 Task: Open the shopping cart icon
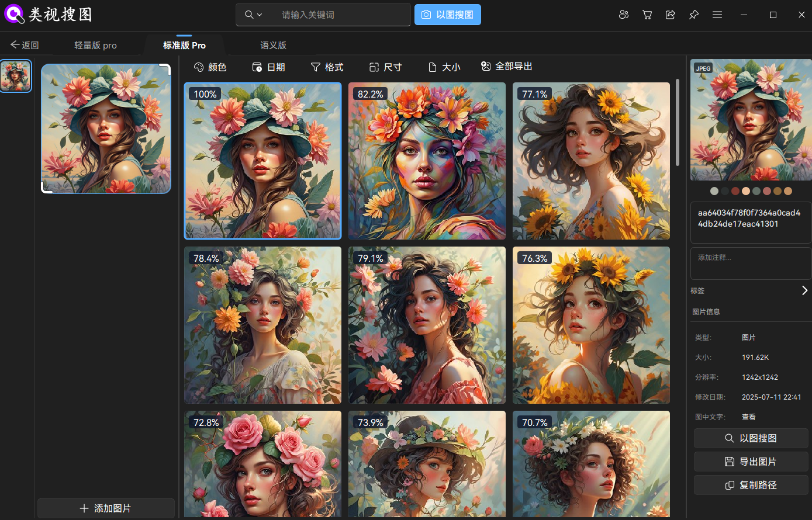point(647,15)
